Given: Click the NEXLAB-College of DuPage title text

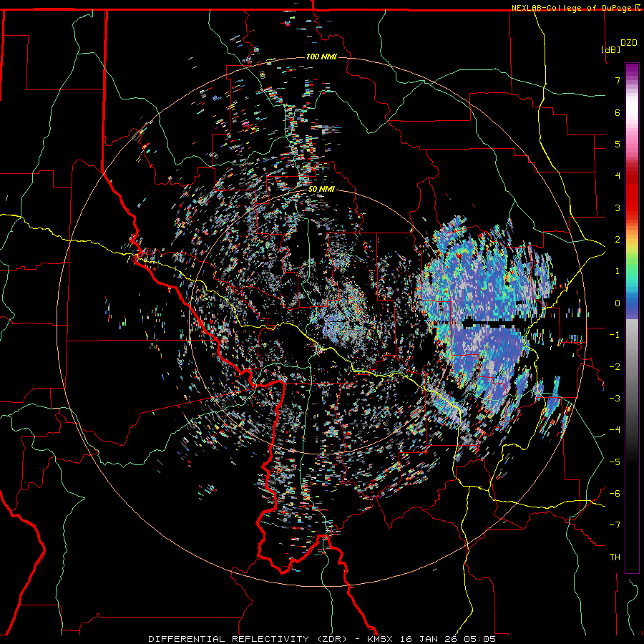Looking at the screenshot, I should (x=572, y=8).
